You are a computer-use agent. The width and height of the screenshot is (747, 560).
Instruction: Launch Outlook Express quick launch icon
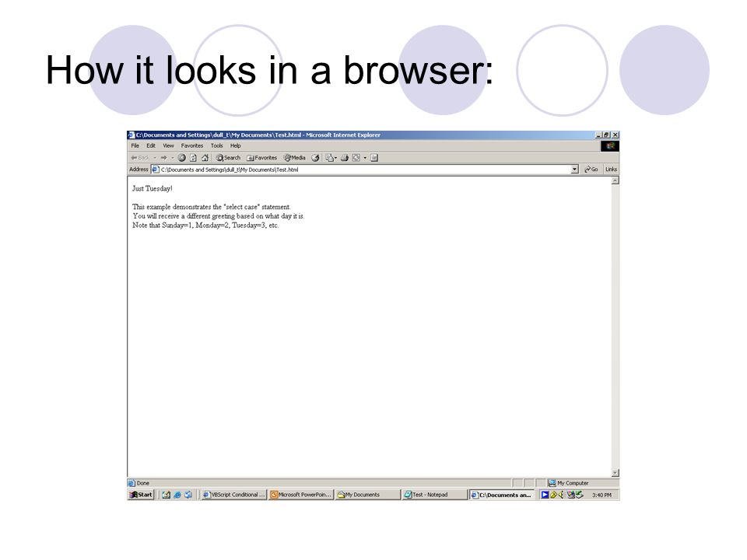(x=188, y=495)
